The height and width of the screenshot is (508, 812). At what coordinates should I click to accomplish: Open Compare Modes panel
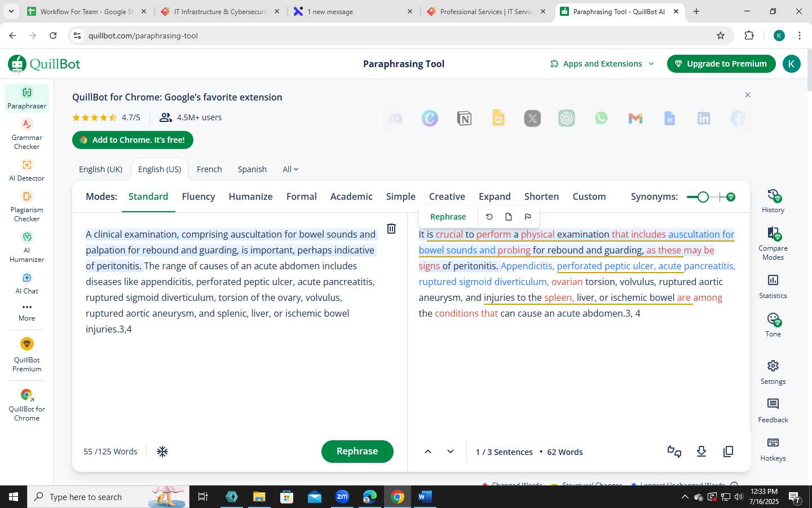[773, 243]
